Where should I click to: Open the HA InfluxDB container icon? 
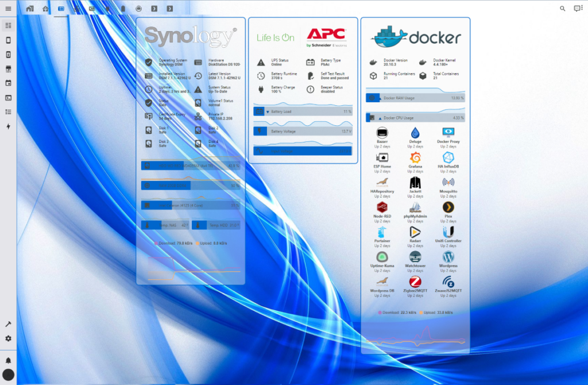[448, 157]
